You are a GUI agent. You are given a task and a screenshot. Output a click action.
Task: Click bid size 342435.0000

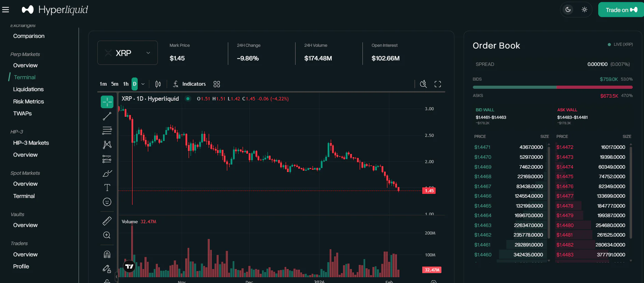[528, 255]
